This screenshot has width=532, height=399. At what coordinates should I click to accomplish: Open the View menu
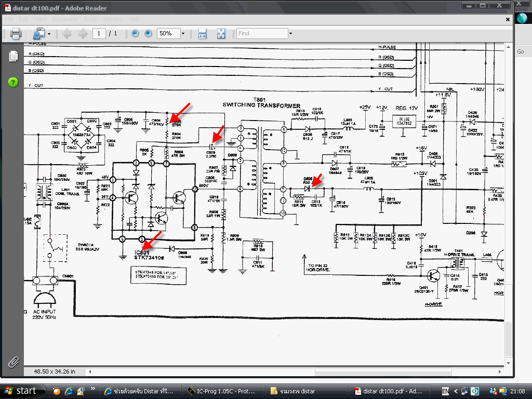pyautogui.click(x=41, y=19)
